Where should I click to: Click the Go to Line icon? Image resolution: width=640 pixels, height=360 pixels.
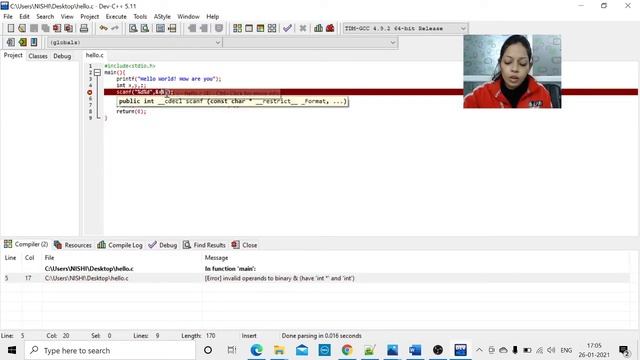point(172,28)
